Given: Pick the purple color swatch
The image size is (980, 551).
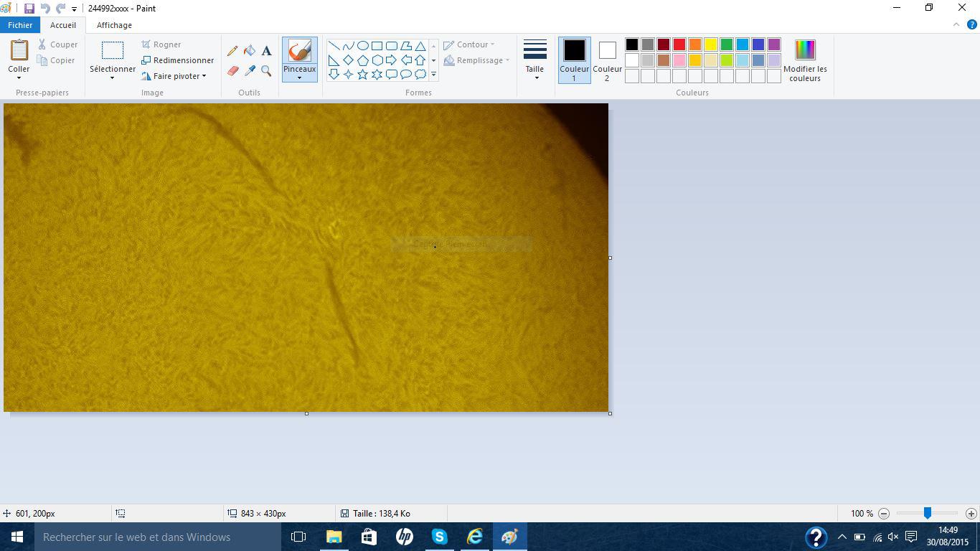Looking at the screenshot, I should click(x=774, y=44).
